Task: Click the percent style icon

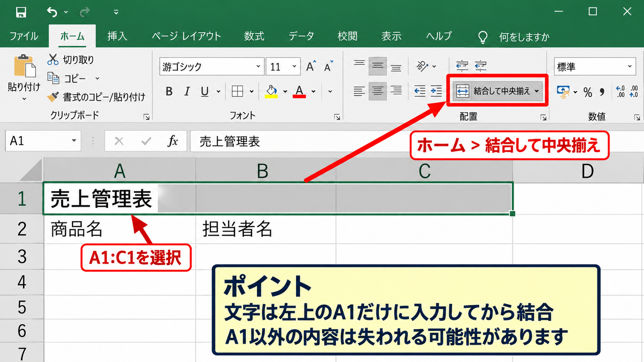Action: tap(587, 92)
